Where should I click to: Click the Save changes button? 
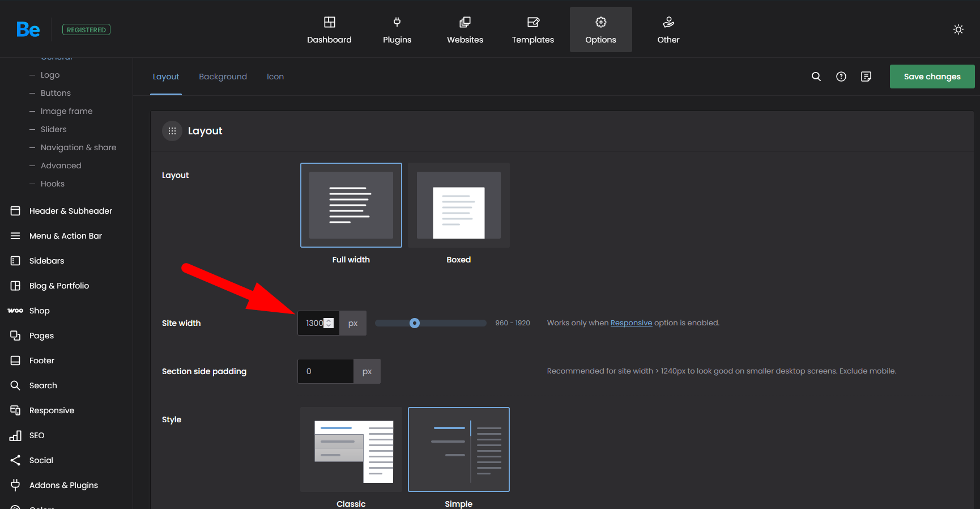[932, 77]
